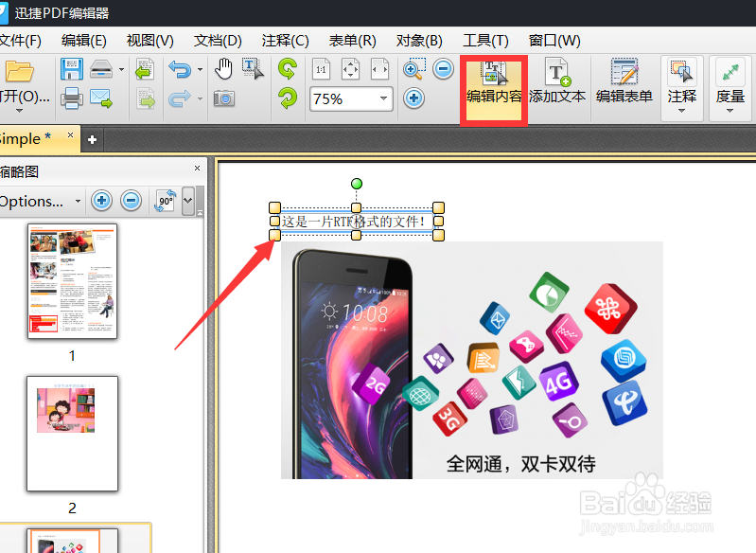Click the 添加文本 add text tool

coord(557,81)
